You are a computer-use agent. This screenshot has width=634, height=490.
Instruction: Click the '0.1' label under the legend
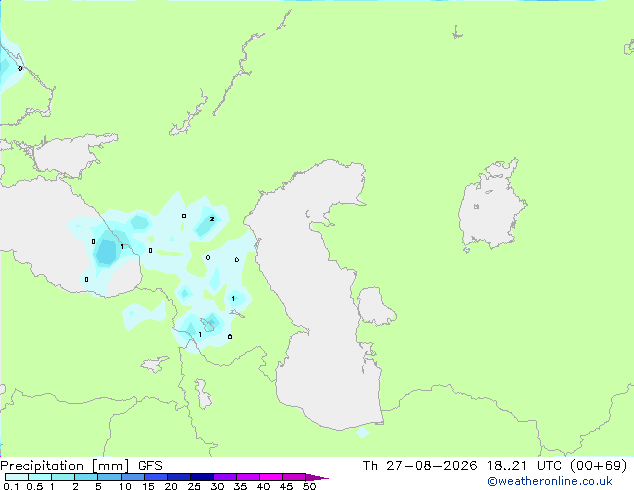(x=11, y=486)
